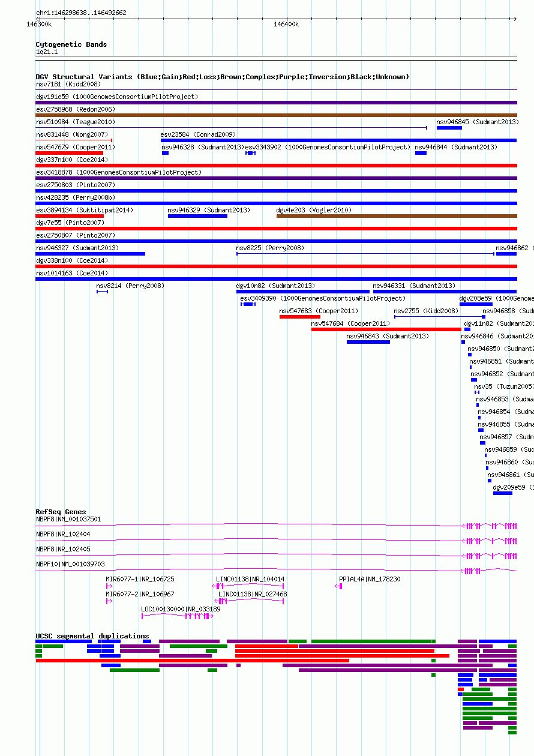Image resolution: width=534 pixels, height=756 pixels.
Task: Open the NBPF8|NR_102404 transcript
Action: (63, 535)
